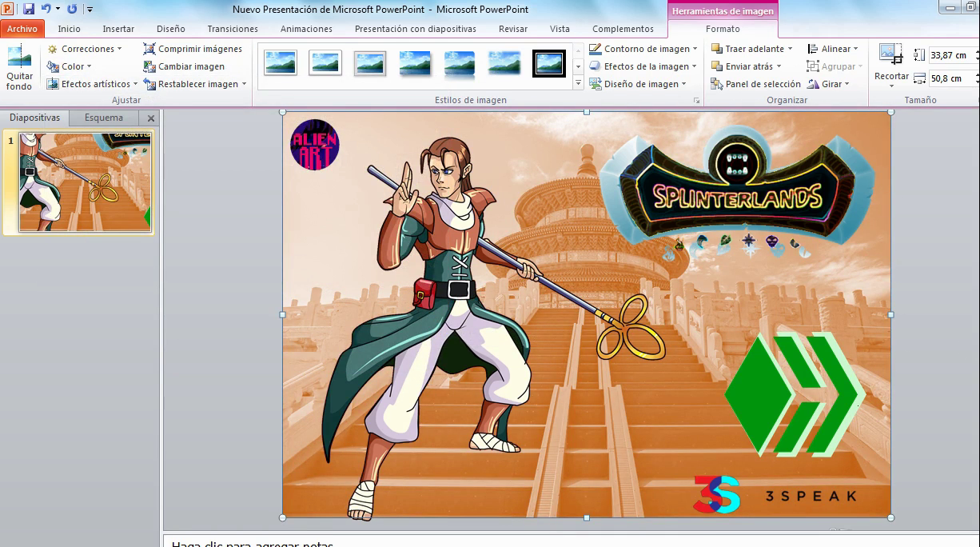Switch to the Diapositivas pane tab

[x=34, y=118]
